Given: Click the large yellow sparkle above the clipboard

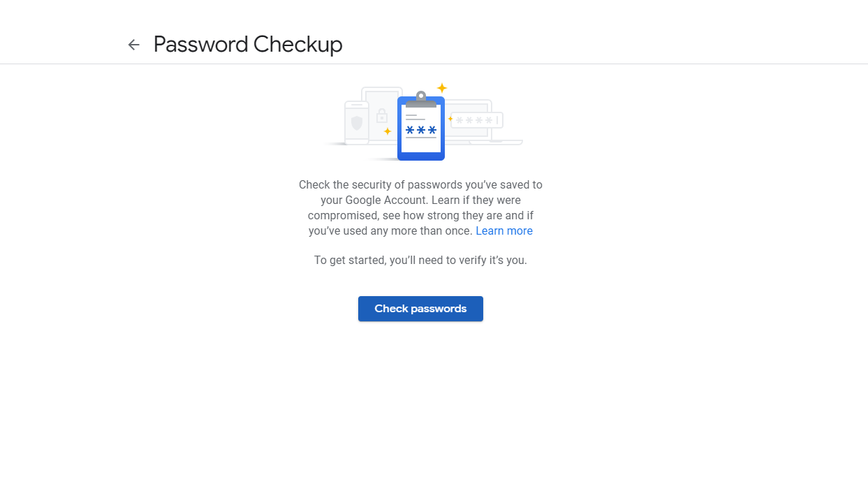Looking at the screenshot, I should pyautogui.click(x=441, y=88).
